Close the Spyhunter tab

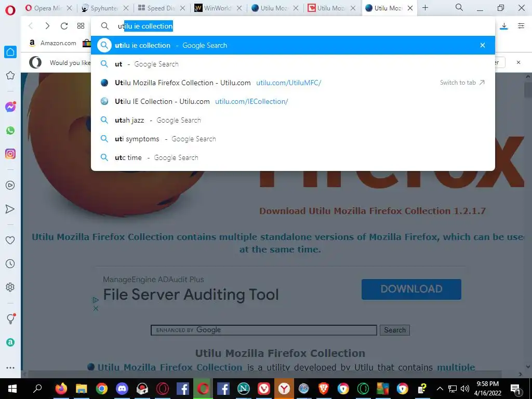(126, 8)
